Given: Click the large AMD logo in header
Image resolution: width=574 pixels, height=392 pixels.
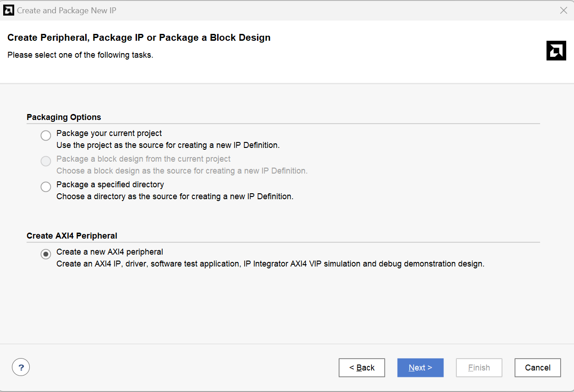Looking at the screenshot, I should pos(556,50).
